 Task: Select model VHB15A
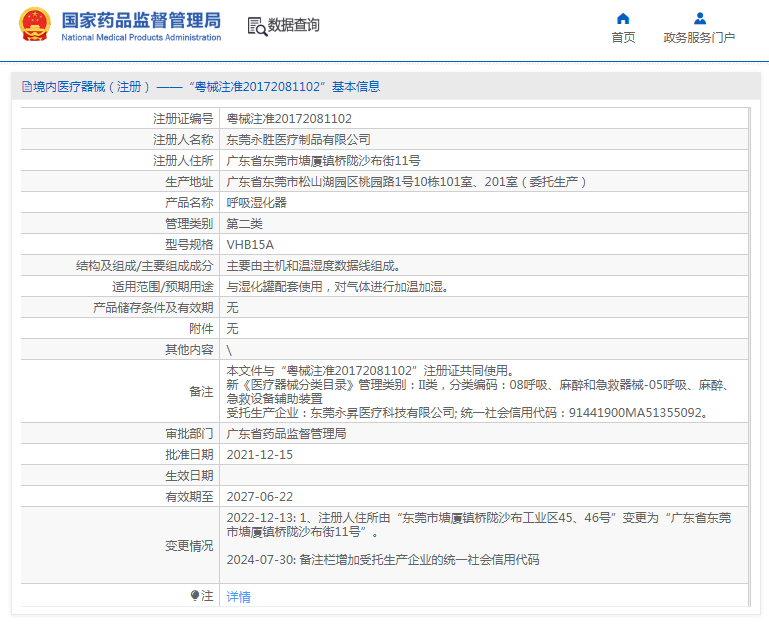tap(250, 245)
